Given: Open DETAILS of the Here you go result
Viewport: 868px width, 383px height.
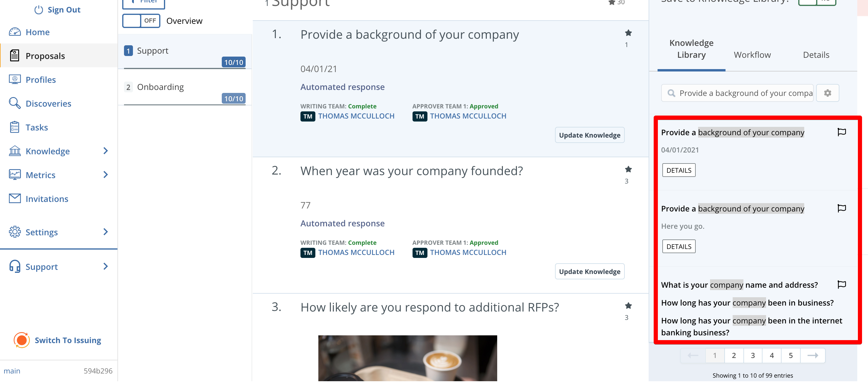Looking at the screenshot, I should [679, 246].
